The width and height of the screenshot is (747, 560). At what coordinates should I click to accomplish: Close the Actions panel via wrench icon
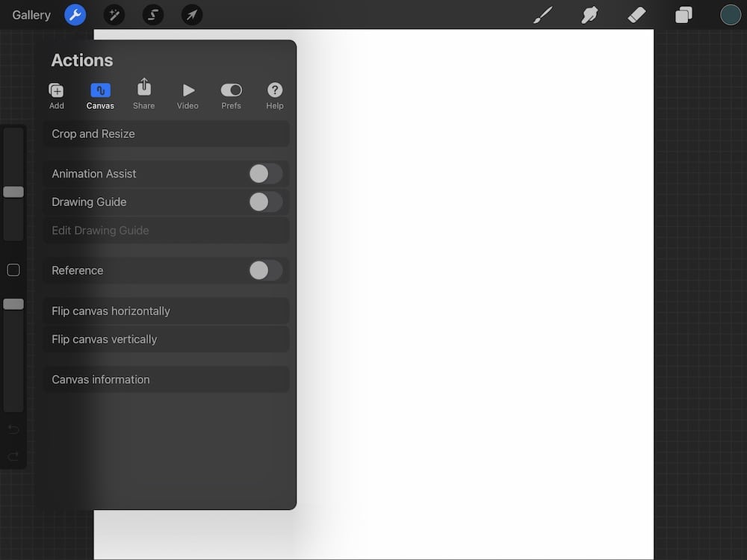pyautogui.click(x=74, y=14)
